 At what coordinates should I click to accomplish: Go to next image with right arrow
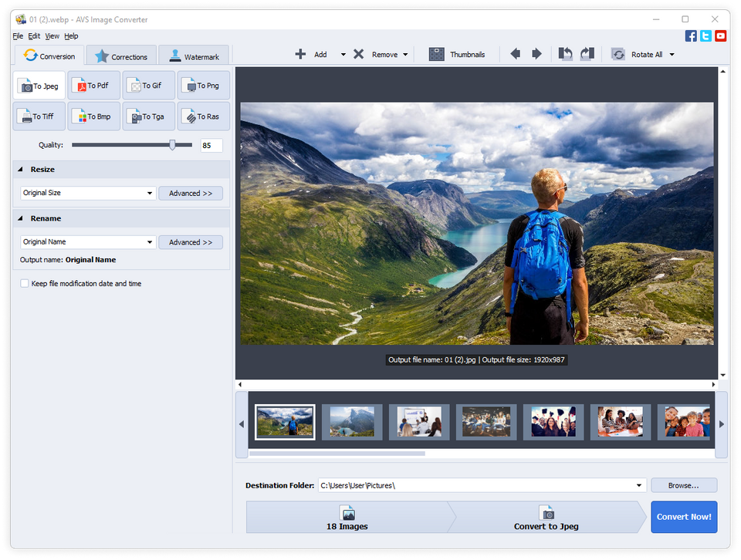tap(536, 54)
